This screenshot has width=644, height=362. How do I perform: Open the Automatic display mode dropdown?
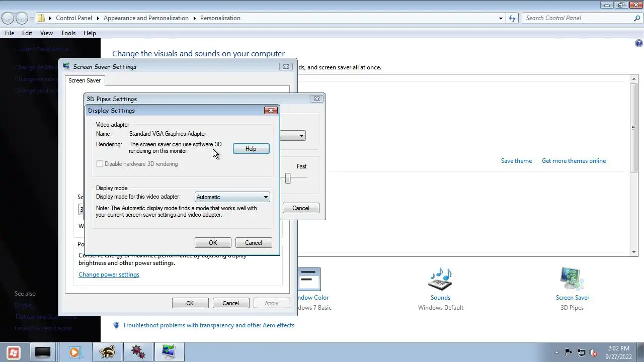(x=232, y=197)
